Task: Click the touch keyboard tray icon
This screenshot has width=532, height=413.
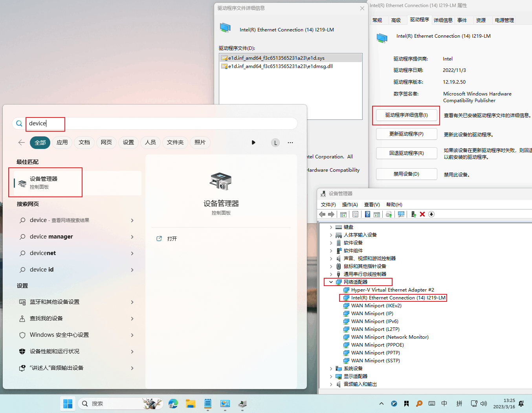Action: [x=432, y=404]
